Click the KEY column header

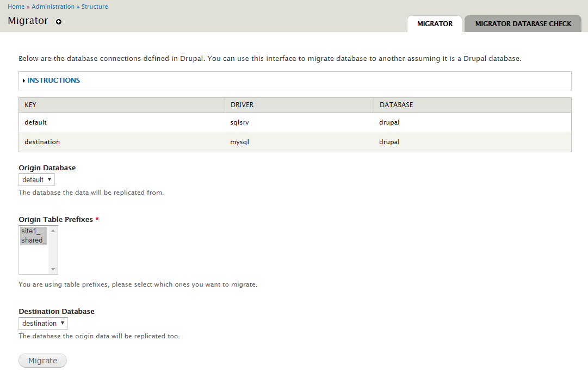(122, 105)
